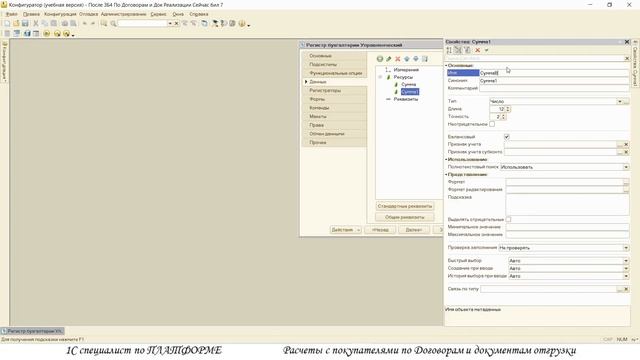The width and height of the screenshot is (640, 360).
Task: Click the Действия button
Action: click(346, 230)
